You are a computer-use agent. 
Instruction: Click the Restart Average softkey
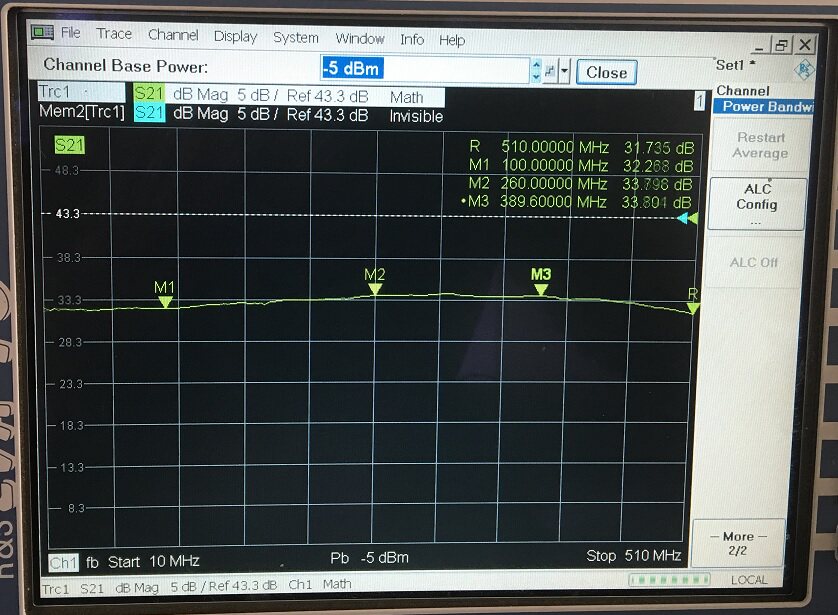point(759,145)
